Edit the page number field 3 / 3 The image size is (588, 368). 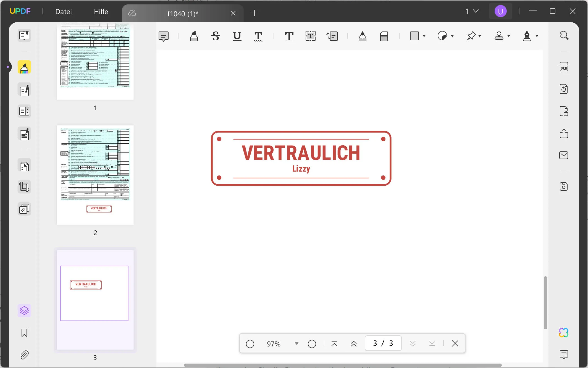[x=383, y=343]
